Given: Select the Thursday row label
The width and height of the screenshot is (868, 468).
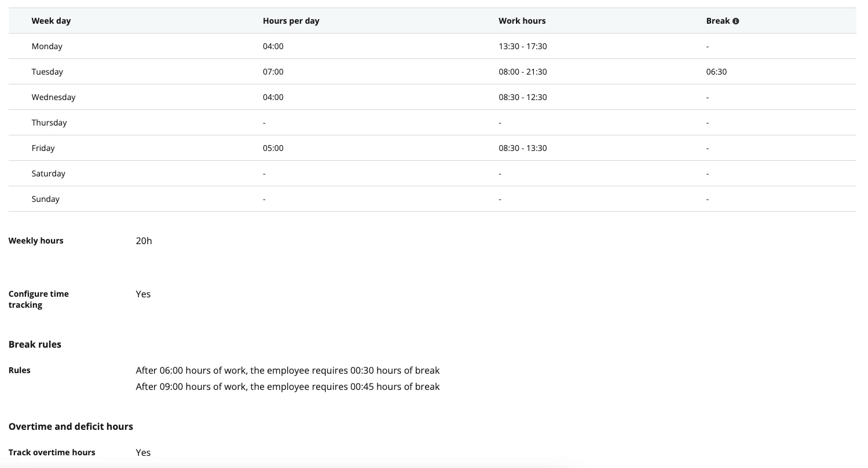Looking at the screenshot, I should 49,123.
